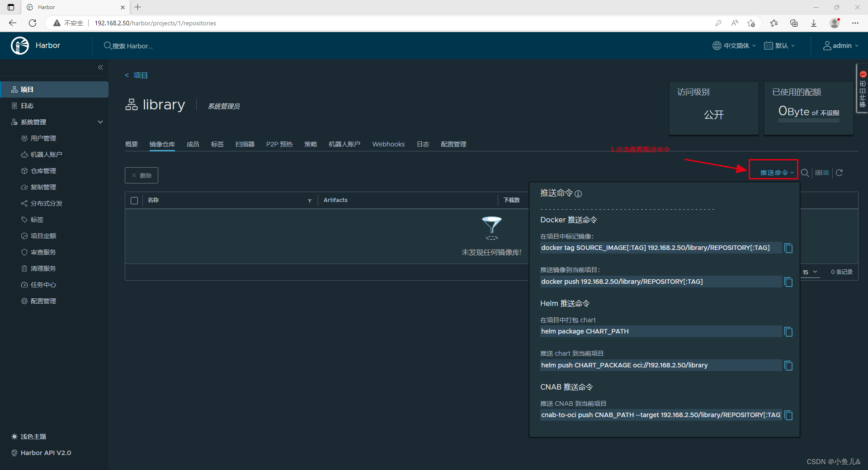The width and height of the screenshot is (868, 470).
Task: Go back to 项目 list link
Action: point(137,75)
